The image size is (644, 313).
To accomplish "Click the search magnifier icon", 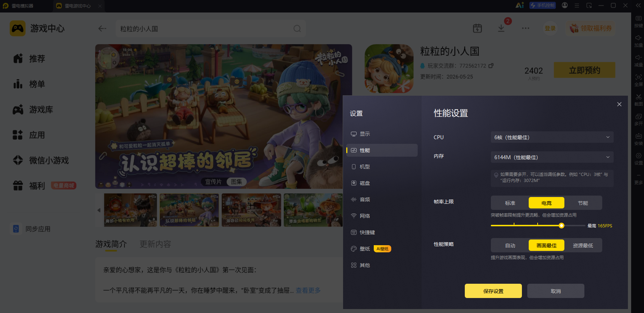I will pos(297,29).
